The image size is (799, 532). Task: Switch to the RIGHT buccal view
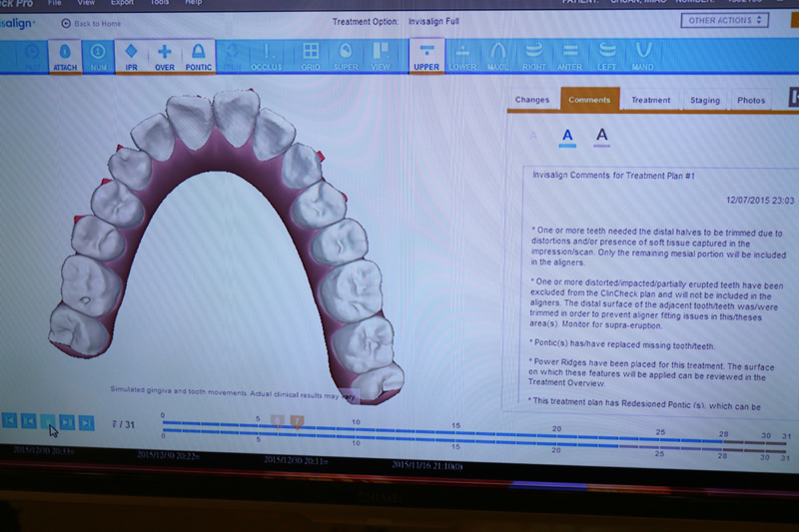pos(533,57)
